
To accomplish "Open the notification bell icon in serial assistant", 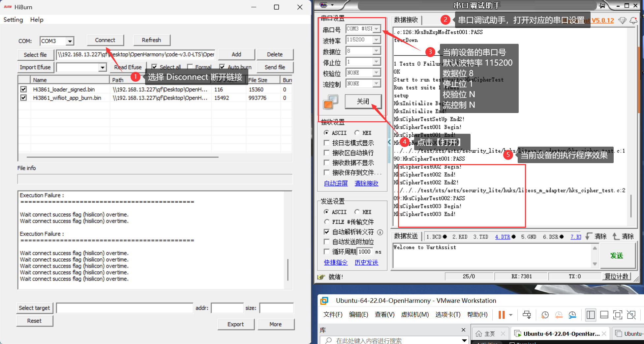I will click(x=634, y=20).
